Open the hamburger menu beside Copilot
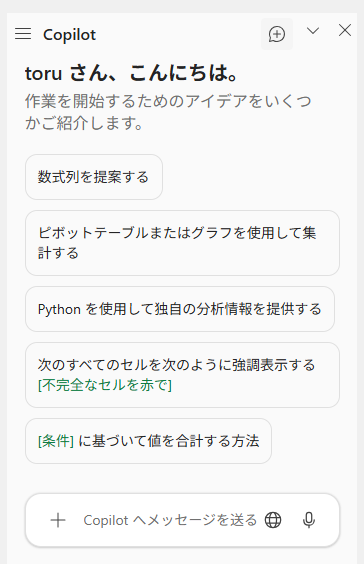364x564 pixels. [x=23, y=34]
